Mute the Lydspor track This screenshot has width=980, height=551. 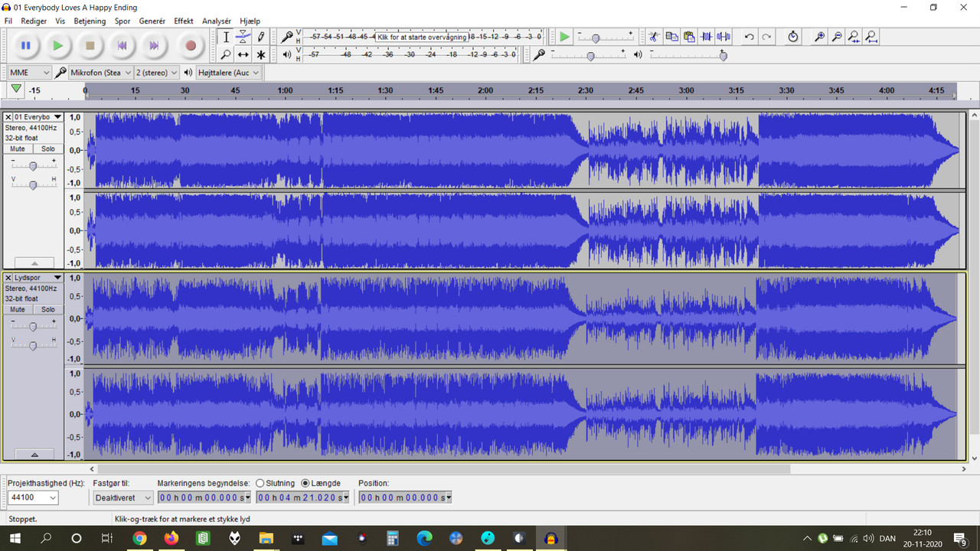tap(18, 310)
